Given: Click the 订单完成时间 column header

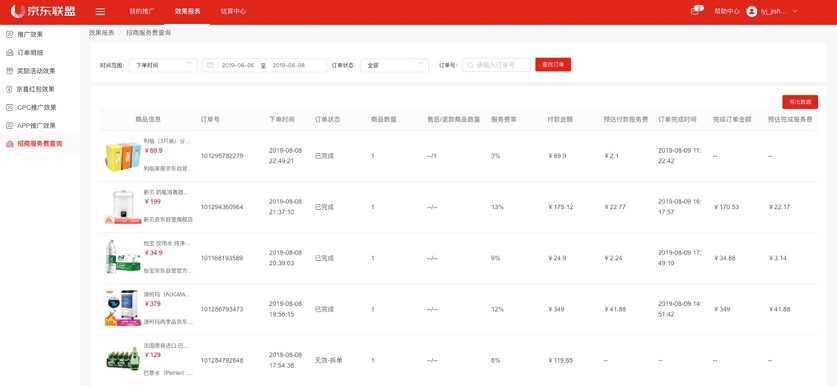Looking at the screenshot, I should [677, 119].
